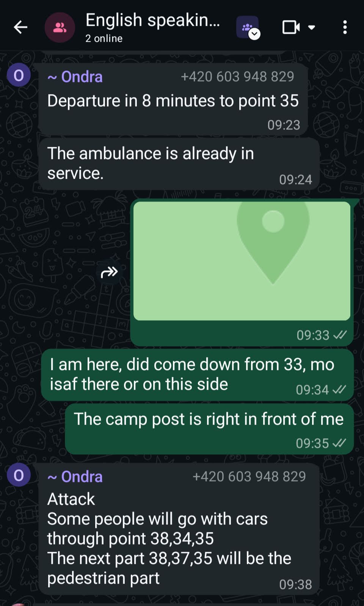Go back using the arrow icon
This screenshot has height=606, width=364.
[20, 27]
